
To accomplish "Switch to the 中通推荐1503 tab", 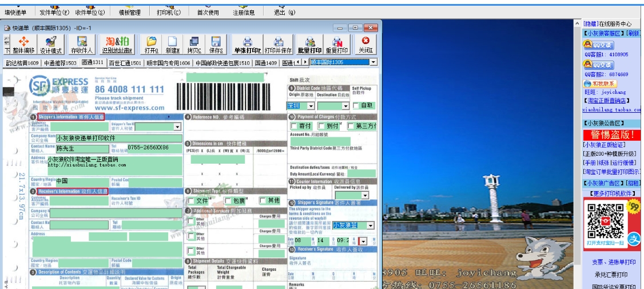I will pyautogui.click(x=61, y=63).
